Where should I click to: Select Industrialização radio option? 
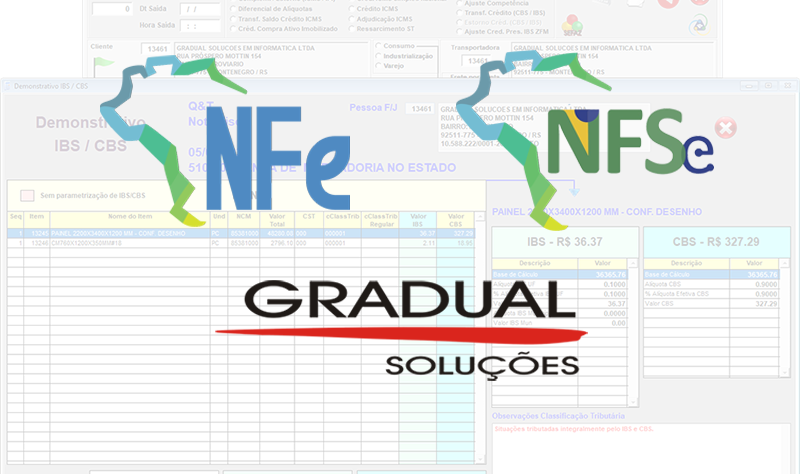click(x=379, y=56)
